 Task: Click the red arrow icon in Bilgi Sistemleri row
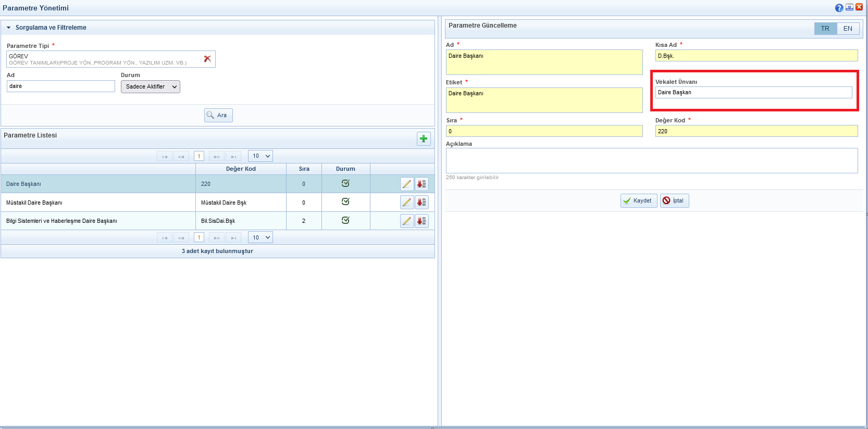pos(421,221)
